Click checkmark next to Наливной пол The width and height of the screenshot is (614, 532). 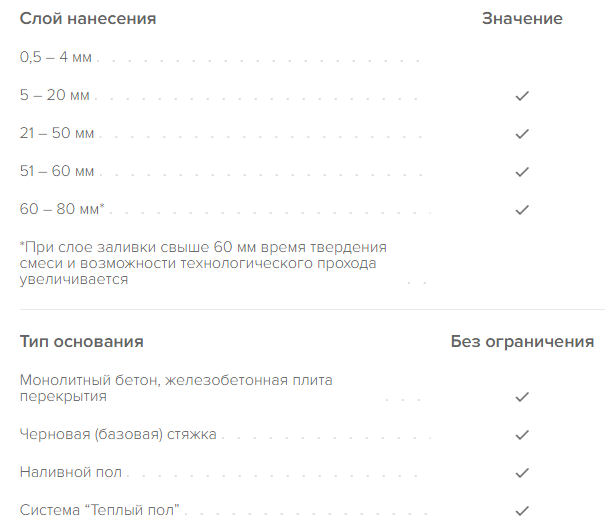click(522, 473)
